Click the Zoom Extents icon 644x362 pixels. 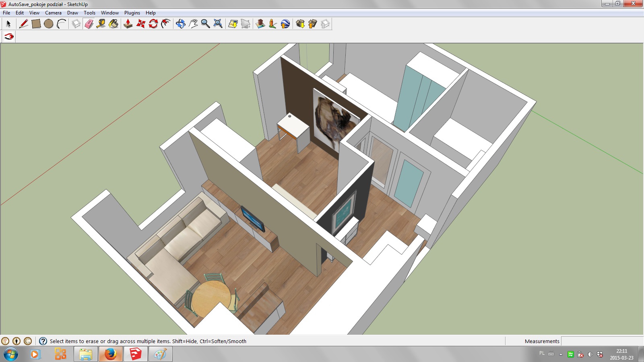(218, 24)
